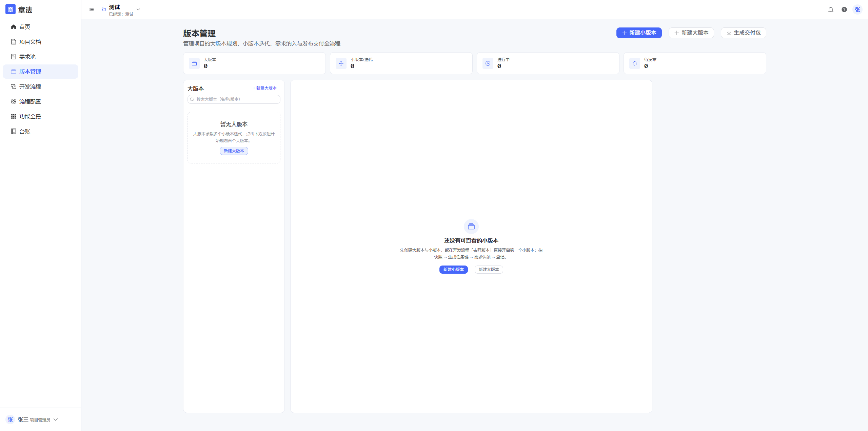Open 台账 in sidebar
The height and width of the screenshot is (431, 868).
40,131
